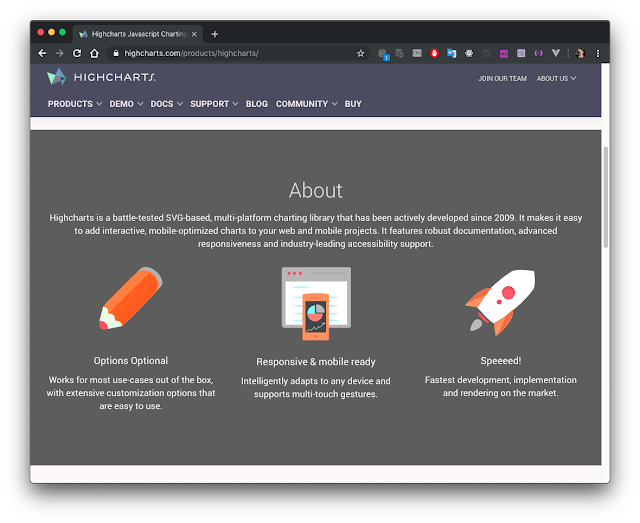Open the WordPress extension icon
The height and width of the screenshot is (523, 640).
coord(486,53)
